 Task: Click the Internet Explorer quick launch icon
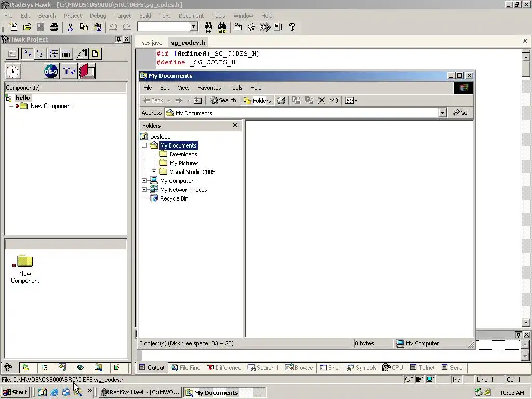(x=54, y=392)
